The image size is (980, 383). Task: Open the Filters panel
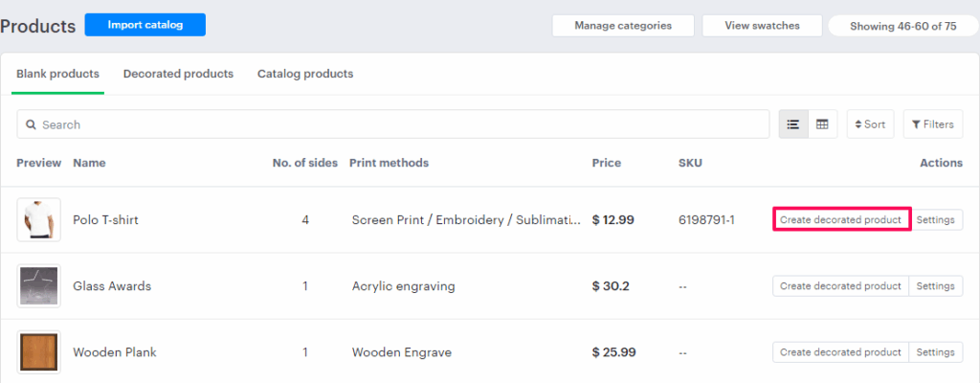932,124
